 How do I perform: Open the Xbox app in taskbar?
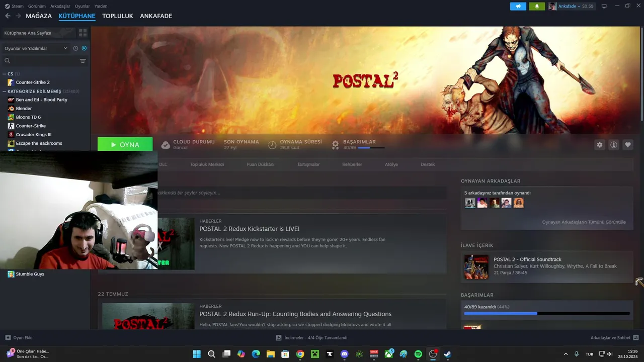pos(389,354)
